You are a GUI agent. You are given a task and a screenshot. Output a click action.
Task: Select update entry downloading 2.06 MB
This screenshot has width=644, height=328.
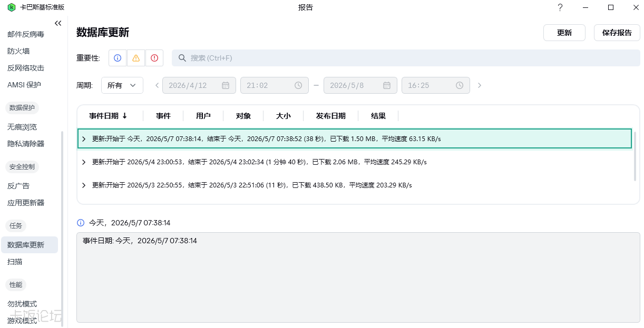(355, 162)
